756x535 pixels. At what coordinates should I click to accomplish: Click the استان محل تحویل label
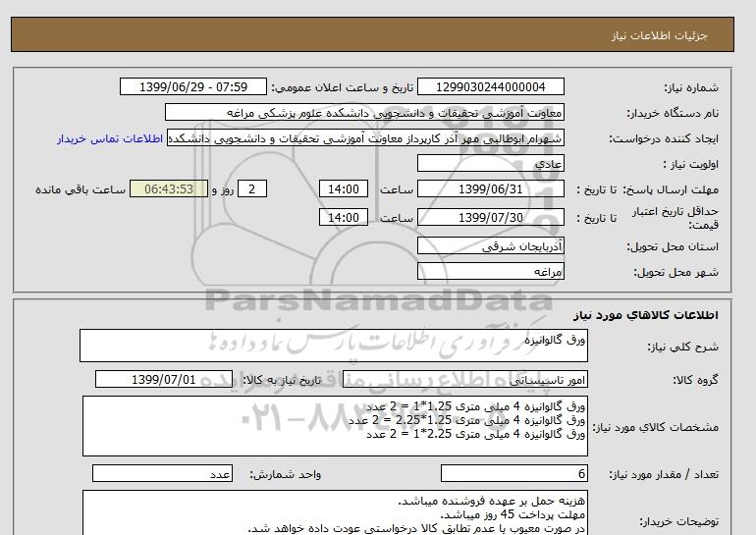click(x=673, y=246)
